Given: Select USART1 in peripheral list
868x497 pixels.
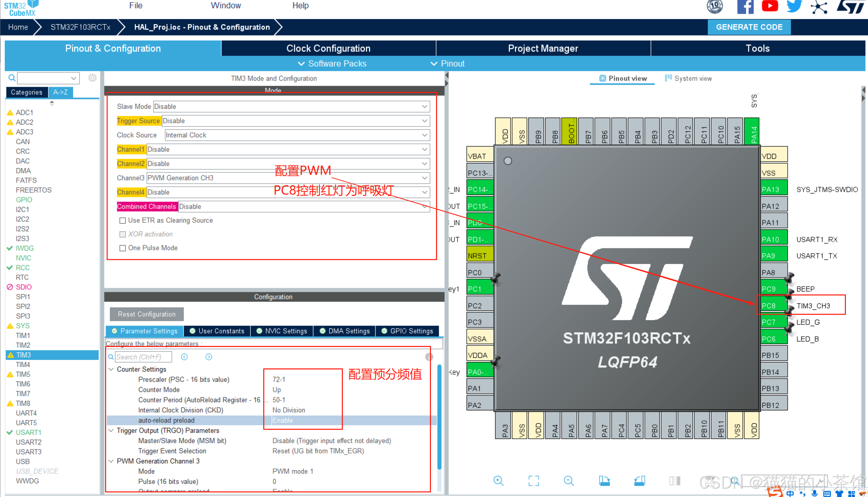Looking at the screenshot, I should (28, 432).
